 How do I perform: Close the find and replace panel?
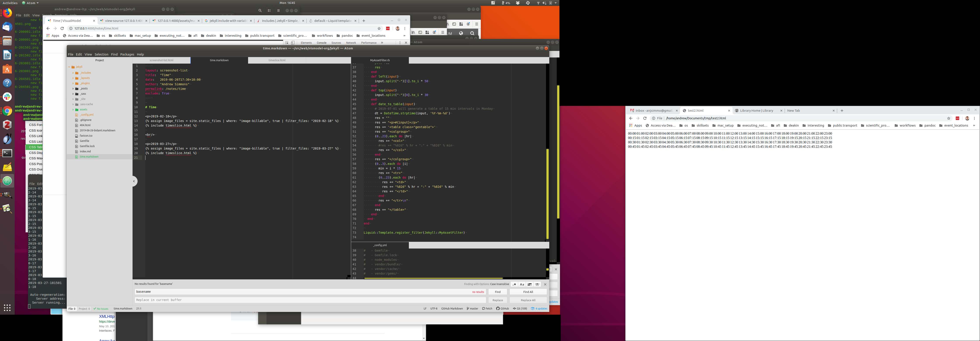coord(545,284)
